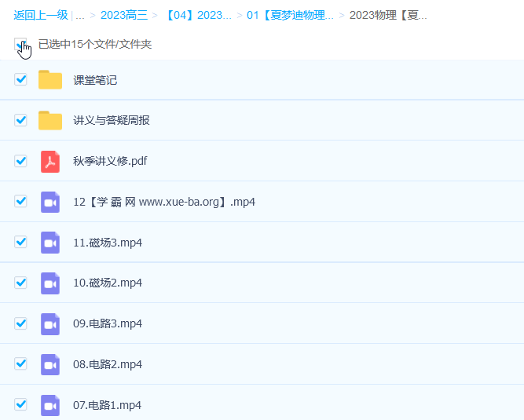Click video icon of 07.电路1.mp4
The image size is (524, 420).
pos(50,405)
